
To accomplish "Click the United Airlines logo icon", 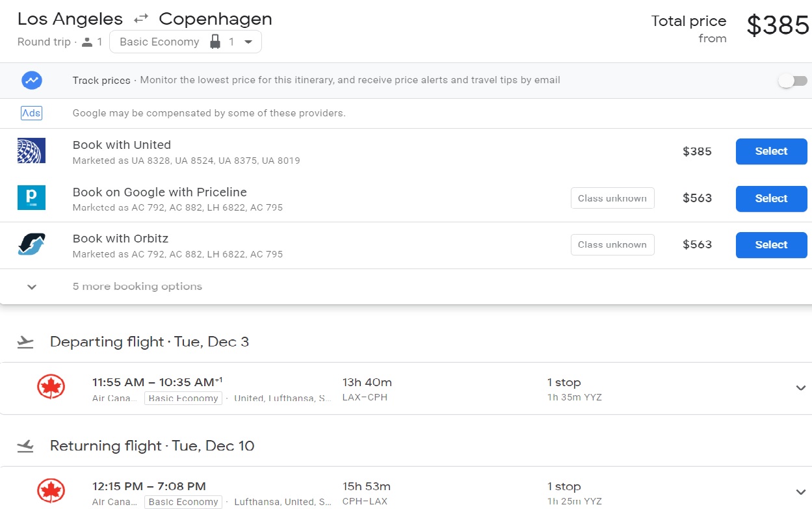I will click(x=31, y=151).
